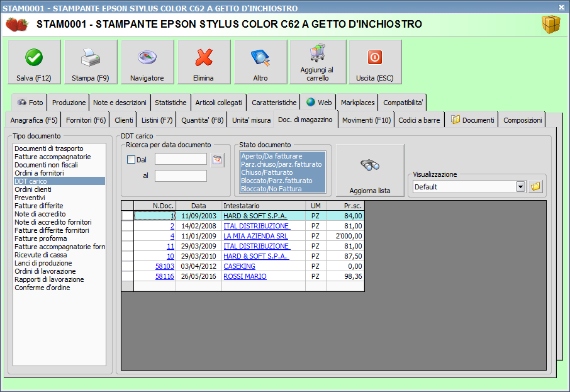Click the Uscita (ESC) exit button
This screenshot has height=392, width=570.
click(375, 62)
